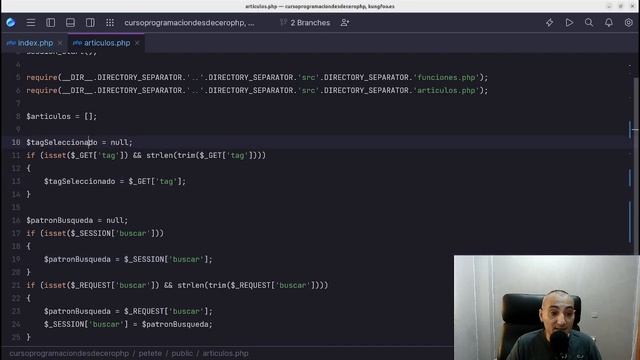Viewport: 640px width, 360px height.
Task: Open the search magnifier icon
Action: pos(589,22)
